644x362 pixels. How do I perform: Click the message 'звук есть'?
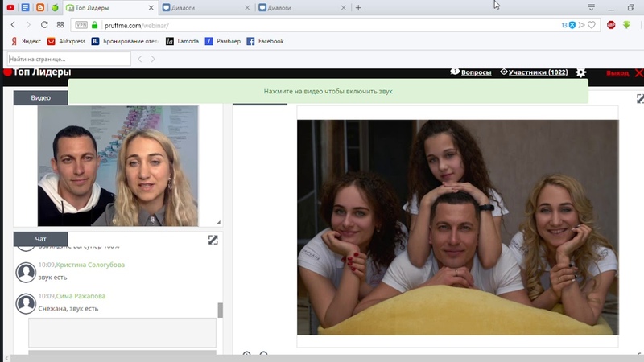52,278
